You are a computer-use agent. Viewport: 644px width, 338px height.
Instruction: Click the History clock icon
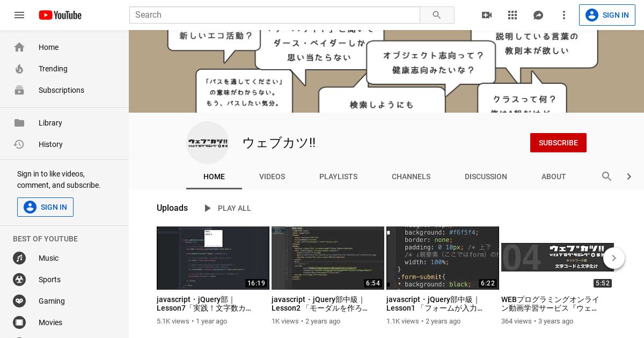coord(19,144)
